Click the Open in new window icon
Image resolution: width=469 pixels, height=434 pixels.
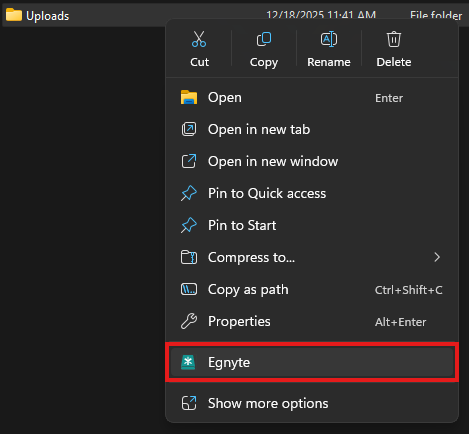click(189, 161)
